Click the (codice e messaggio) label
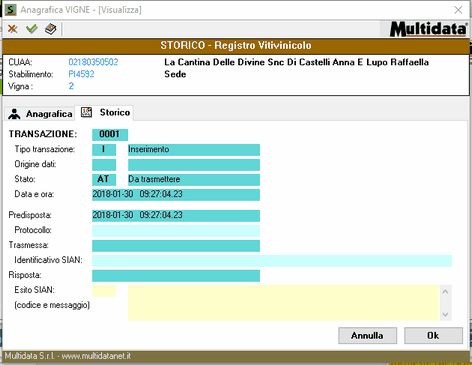This screenshot has width=472, height=365. 52,305
